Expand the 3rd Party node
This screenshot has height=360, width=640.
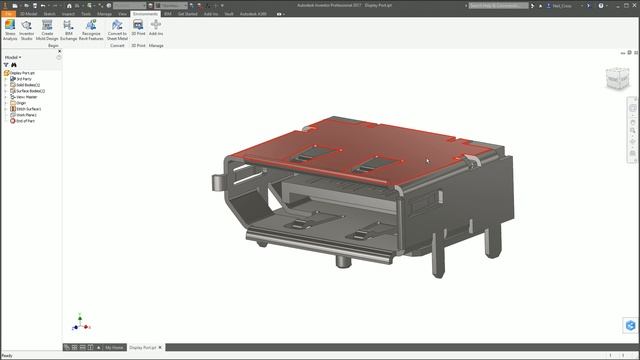tap(6, 79)
